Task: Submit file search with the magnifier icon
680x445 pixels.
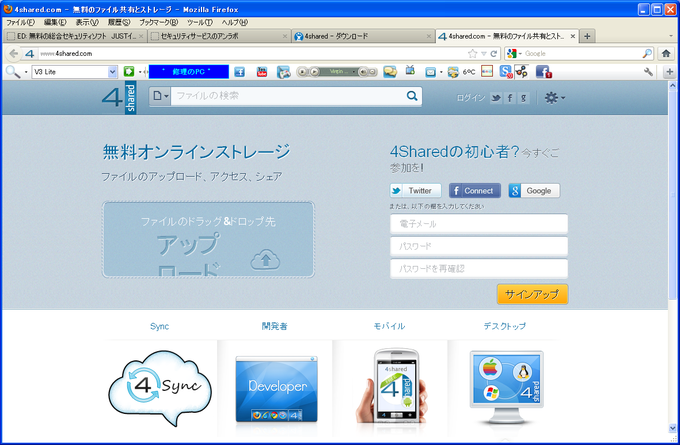Action: [412, 96]
